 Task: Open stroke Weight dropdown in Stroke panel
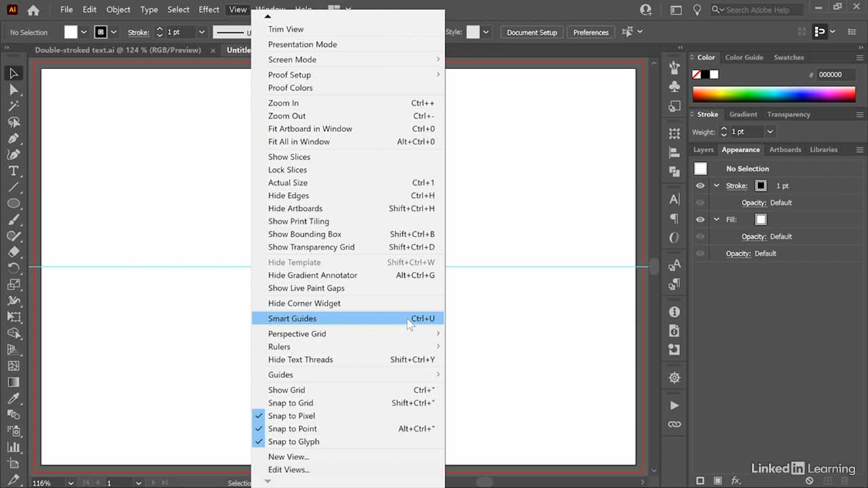click(x=770, y=132)
